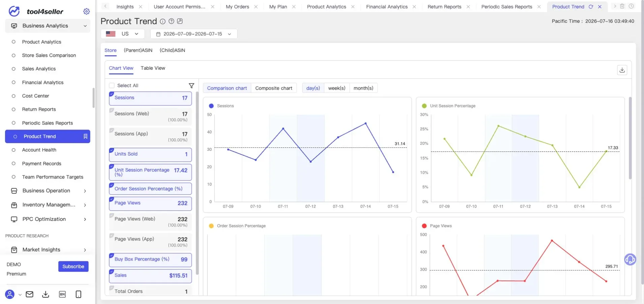Image resolution: width=644 pixels, height=304 pixels.
Task: Click the trash icon in the tab bar
Action: (x=622, y=6)
